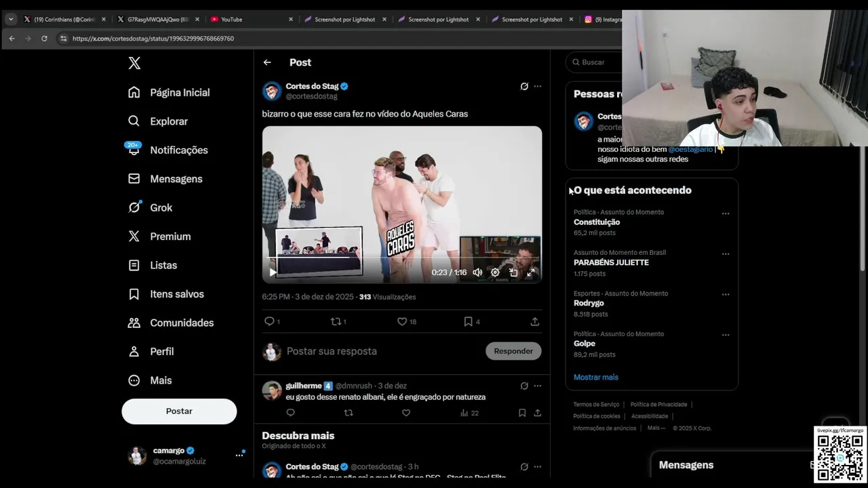Screen dimensions: 868x488
Task: Enter fullscreen on the video
Action: click(x=531, y=272)
